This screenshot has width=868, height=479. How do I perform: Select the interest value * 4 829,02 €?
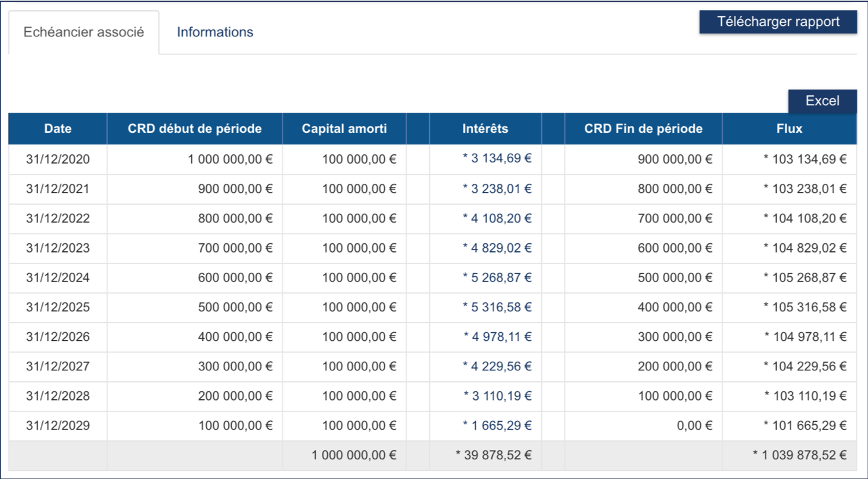497,248
